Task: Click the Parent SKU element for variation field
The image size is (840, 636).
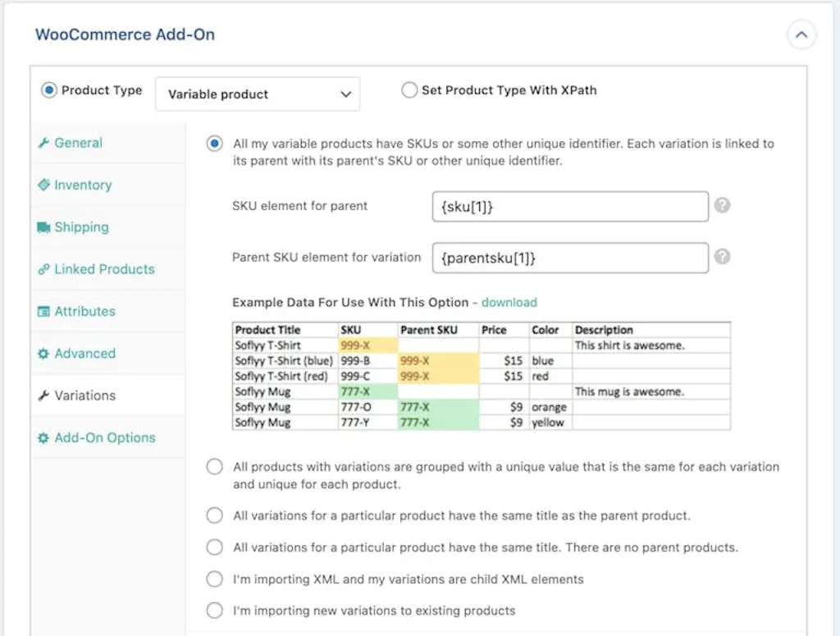Action: (x=570, y=259)
